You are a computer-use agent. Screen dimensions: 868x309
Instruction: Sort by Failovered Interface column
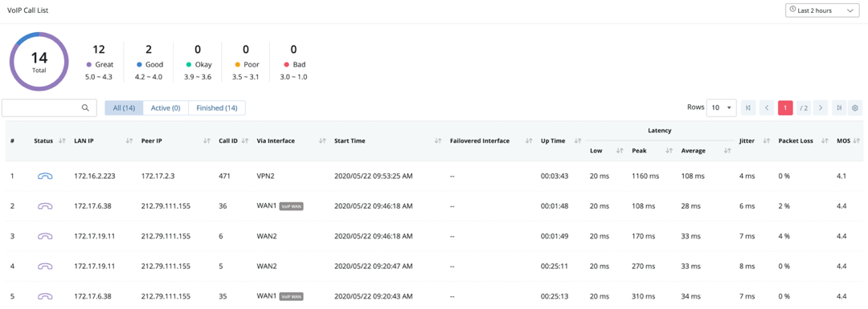tap(529, 141)
